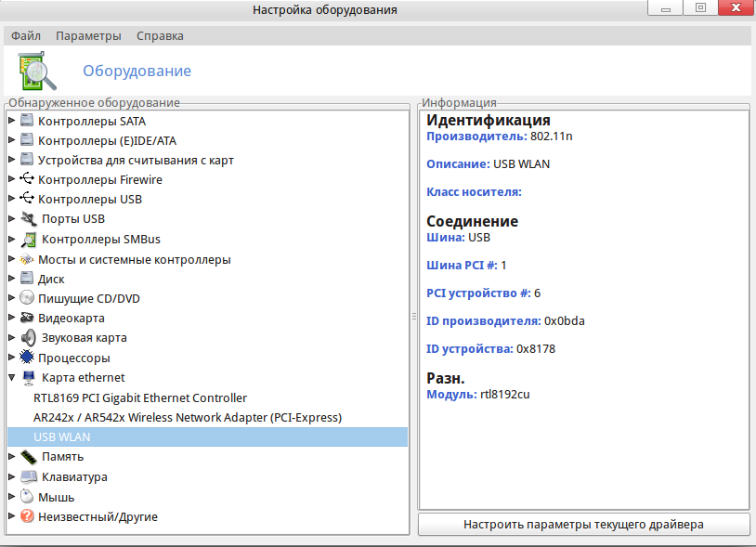Expand the Диск node arrow
756x547 pixels.
click(x=11, y=279)
